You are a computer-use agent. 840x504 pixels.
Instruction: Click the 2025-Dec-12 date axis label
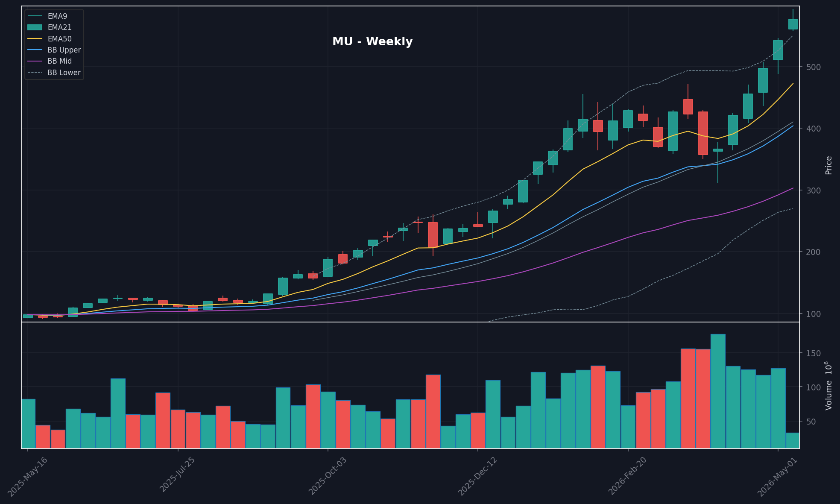click(x=477, y=477)
